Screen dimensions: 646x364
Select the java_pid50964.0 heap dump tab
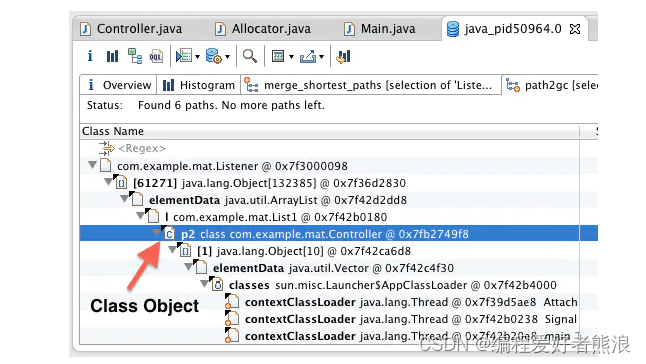(x=513, y=29)
